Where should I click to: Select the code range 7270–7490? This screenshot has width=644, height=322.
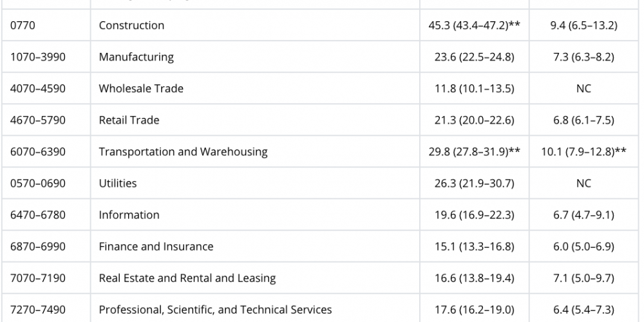click(x=38, y=310)
